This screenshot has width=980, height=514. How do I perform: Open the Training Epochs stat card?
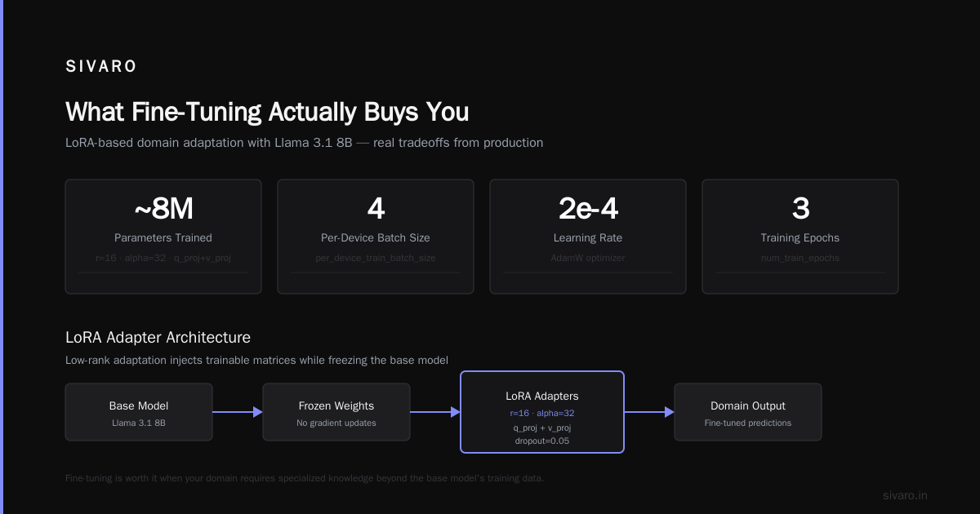[x=800, y=237]
